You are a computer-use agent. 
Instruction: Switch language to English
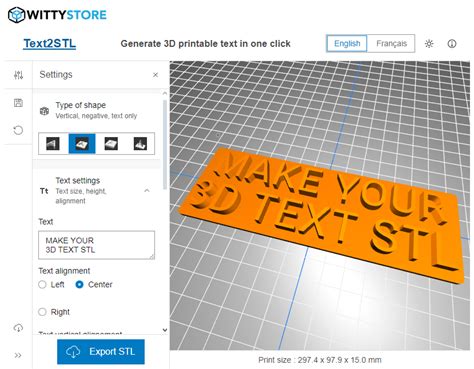[x=347, y=44]
